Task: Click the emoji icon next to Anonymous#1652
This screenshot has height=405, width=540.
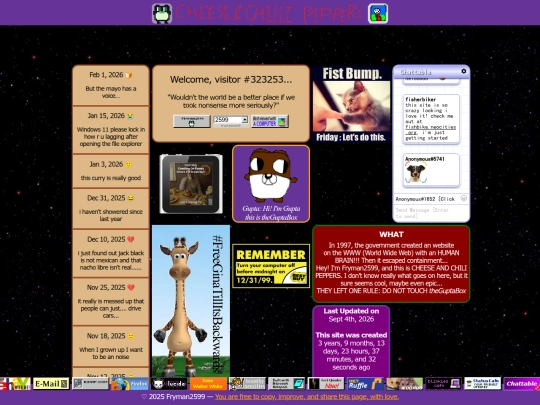Action: click(x=464, y=198)
